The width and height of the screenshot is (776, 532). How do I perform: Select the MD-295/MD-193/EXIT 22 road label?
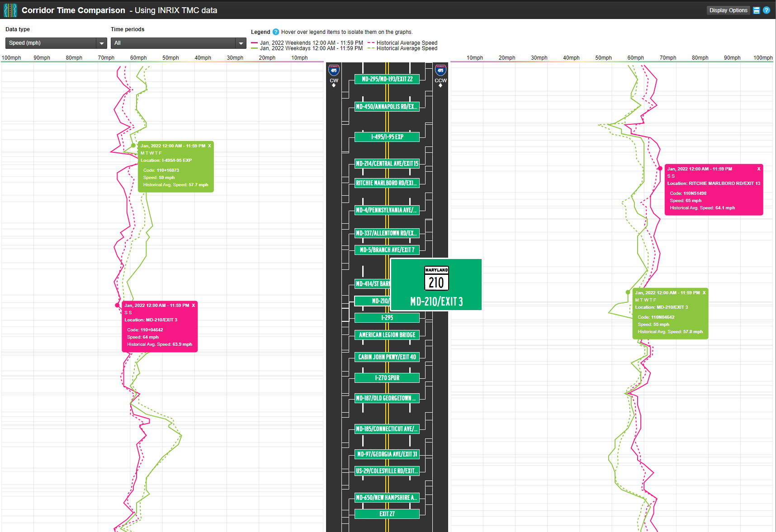point(387,79)
